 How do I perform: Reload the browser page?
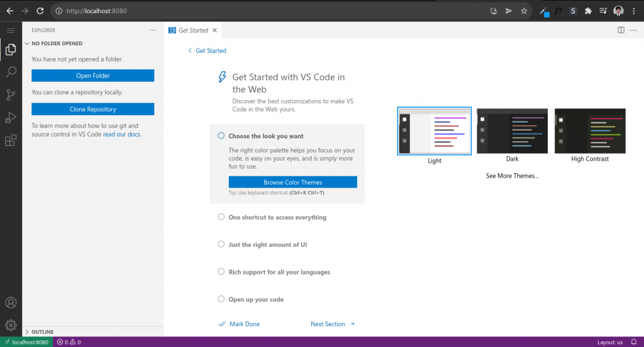[x=40, y=11]
